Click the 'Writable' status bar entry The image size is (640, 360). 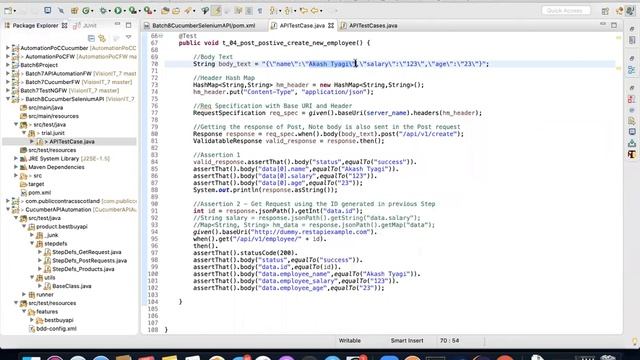click(350, 340)
